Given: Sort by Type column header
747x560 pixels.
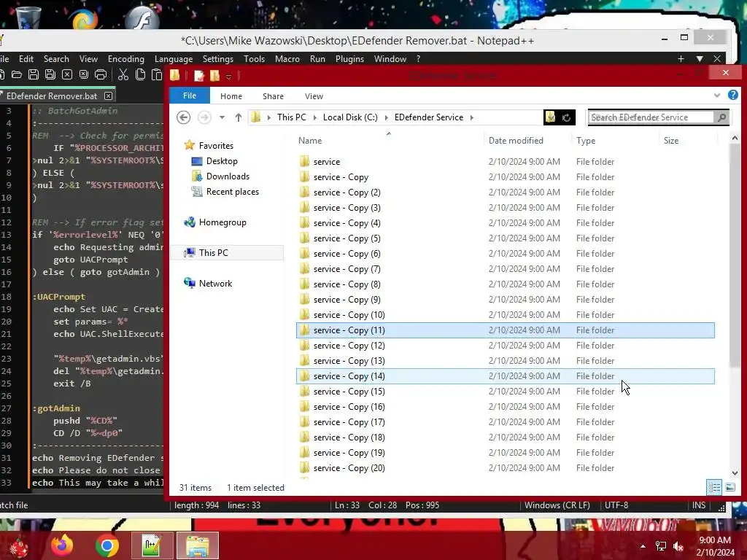Looking at the screenshot, I should tap(586, 141).
